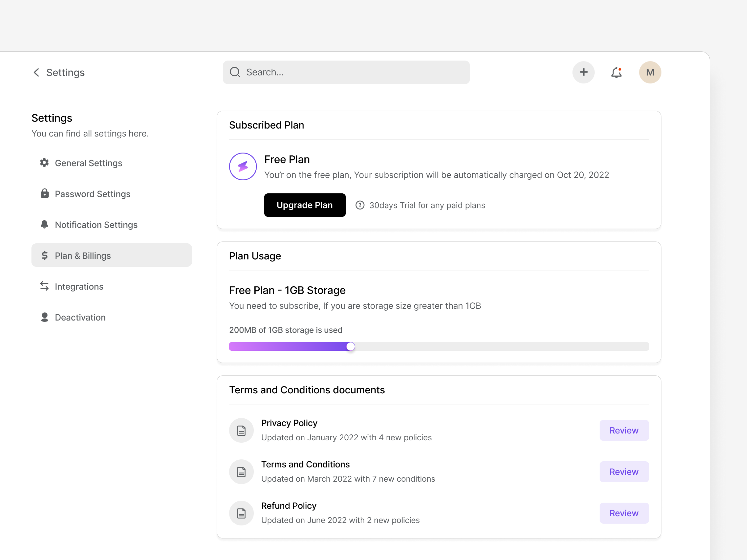Click the Upgrade Plan button
The height and width of the screenshot is (560, 747).
click(x=305, y=205)
